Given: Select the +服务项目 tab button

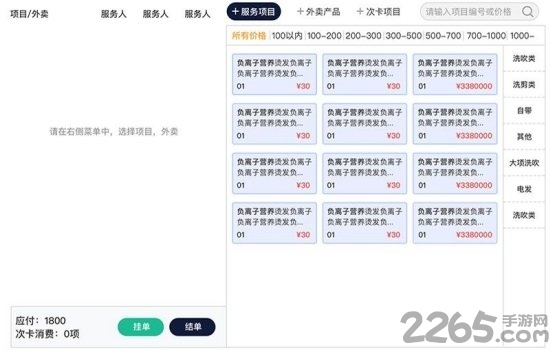Looking at the screenshot, I should pos(254,12).
